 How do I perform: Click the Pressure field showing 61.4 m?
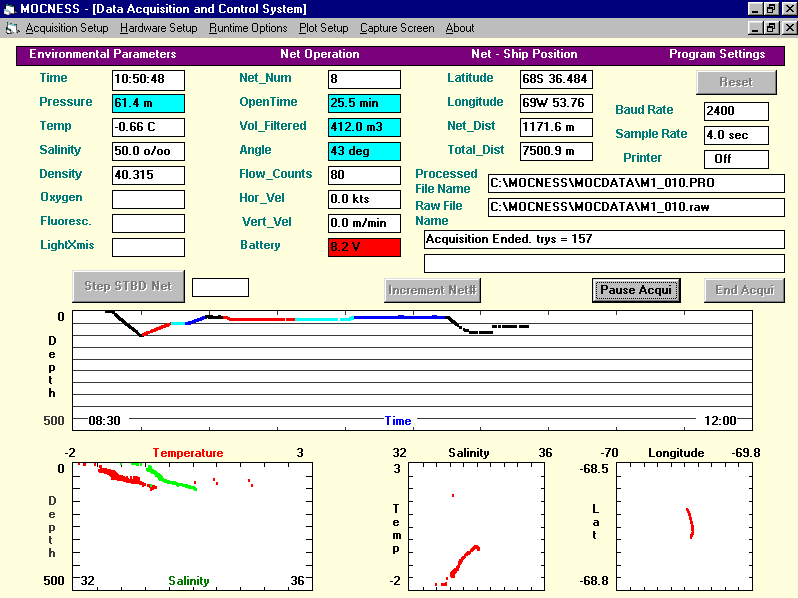coord(148,103)
